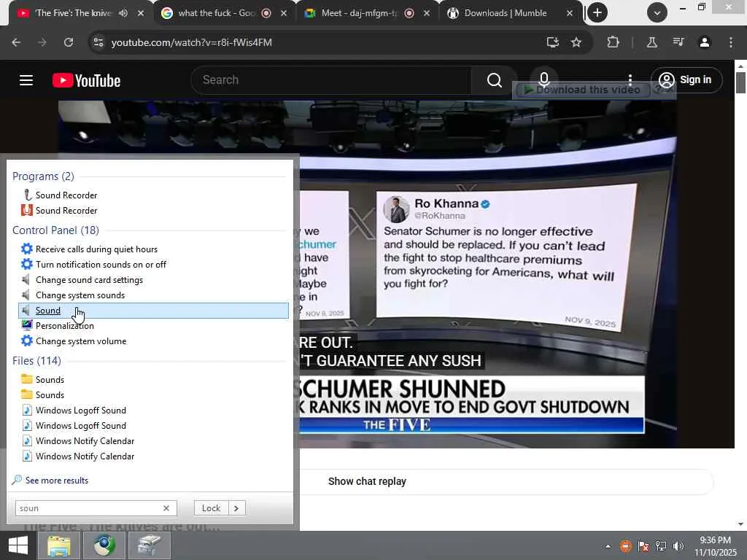Viewport: 747px width, 560px height.
Task: Open File Explorer from the taskbar
Action: pyautogui.click(x=59, y=545)
